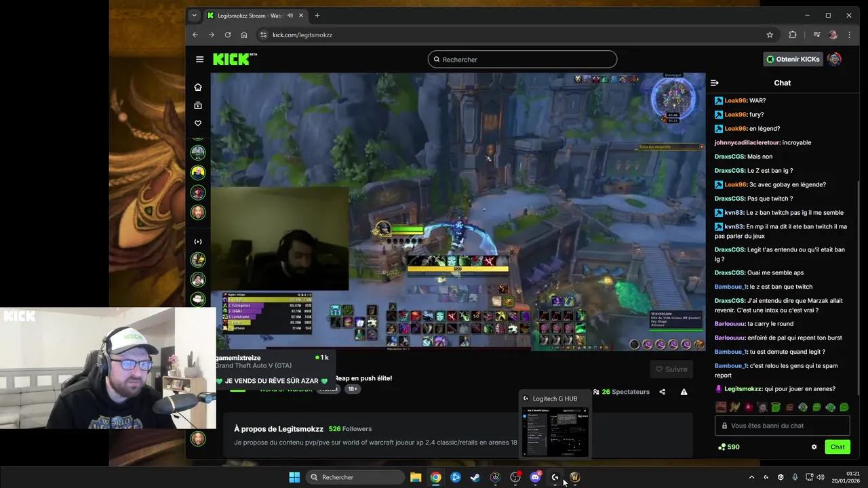The height and width of the screenshot is (488, 868).
Task: Click the banned chat message input field
Action: [x=782, y=426]
